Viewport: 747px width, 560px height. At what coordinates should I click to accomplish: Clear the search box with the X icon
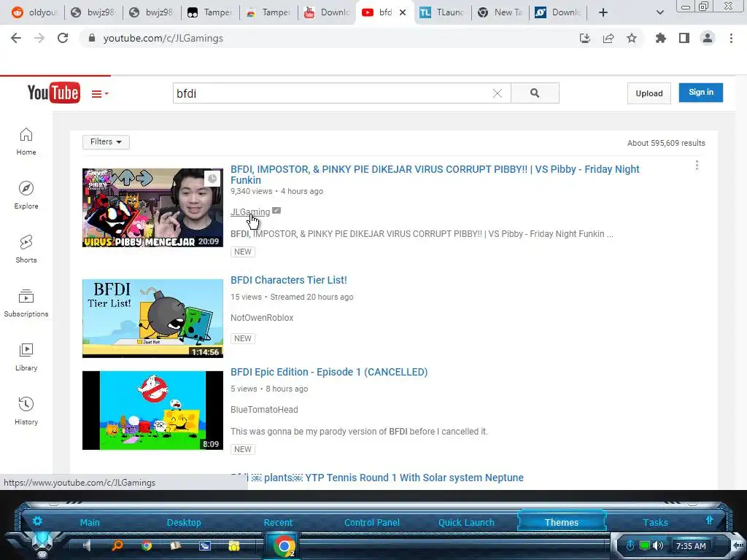tap(498, 93)
